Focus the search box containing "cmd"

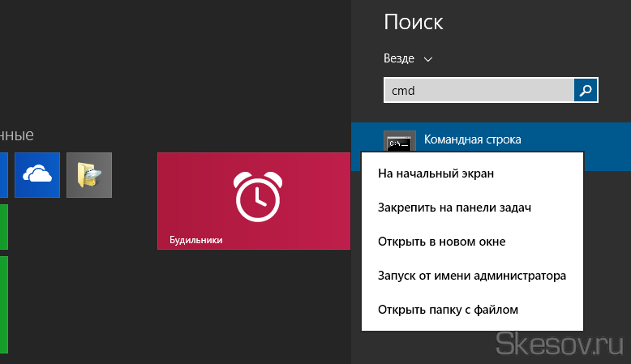[x=479, y=91]
